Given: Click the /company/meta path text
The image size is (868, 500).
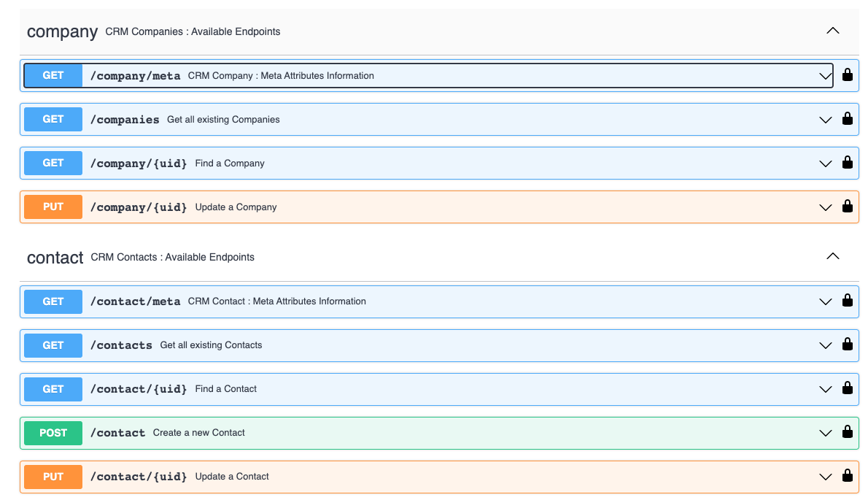Looking at the screenshot, I should pyautogui.click(x=135, y=76).
